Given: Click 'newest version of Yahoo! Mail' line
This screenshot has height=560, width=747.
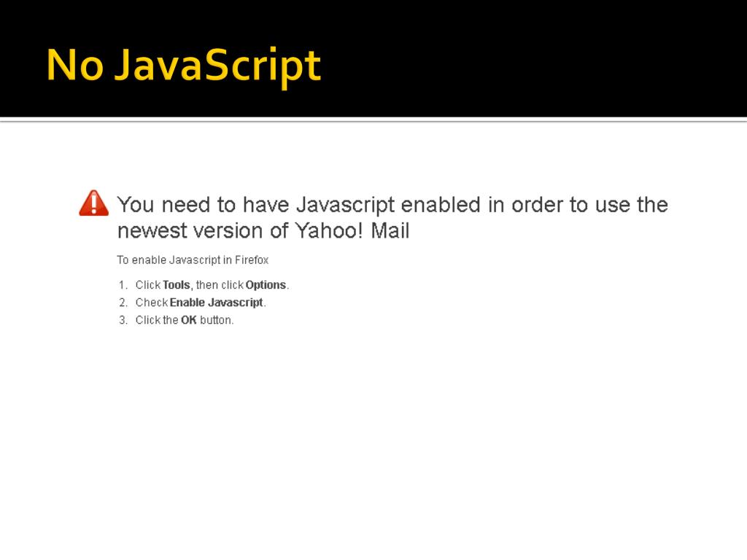Looking at the screenshot, I should (263, 230).
